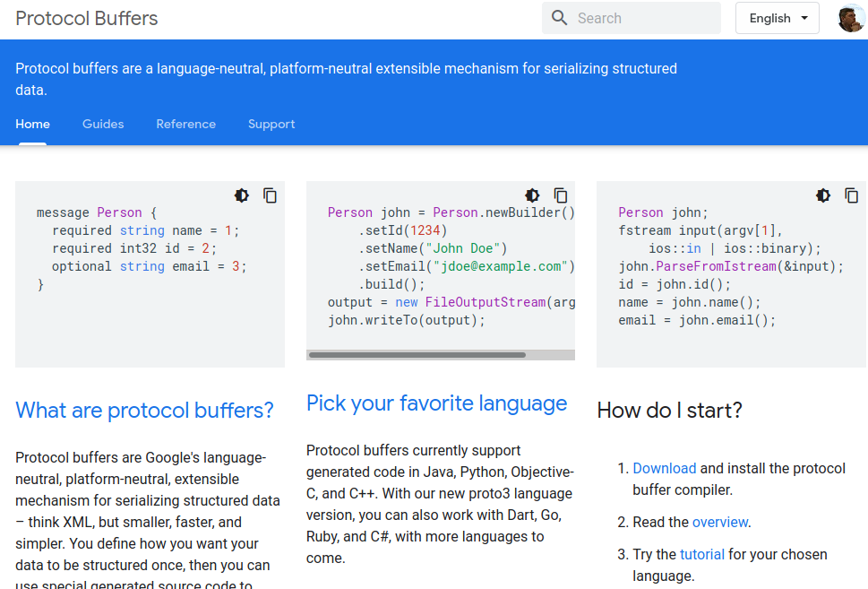Viewport: 868px width, 589px height.
Task: Open the tutorial link
Action: pos(702,555)
